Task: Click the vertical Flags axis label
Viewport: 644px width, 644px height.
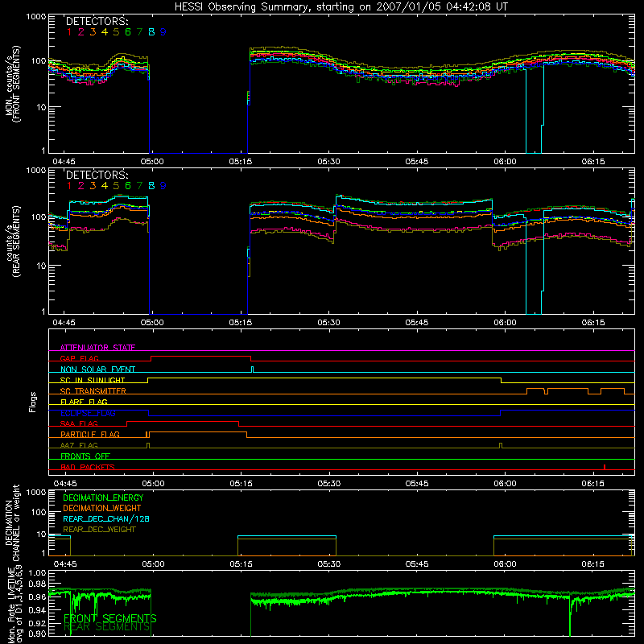Action: click(x=33, y=402)
